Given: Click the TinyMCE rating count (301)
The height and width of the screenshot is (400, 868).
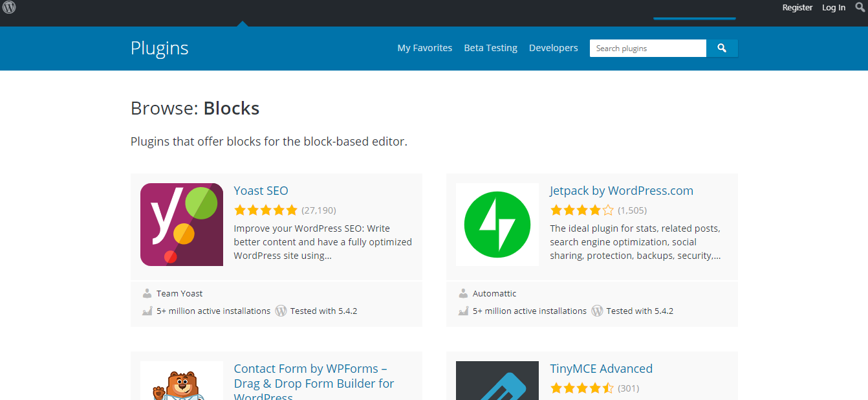Looking at the screenshot, I should [x=629, y=388].
